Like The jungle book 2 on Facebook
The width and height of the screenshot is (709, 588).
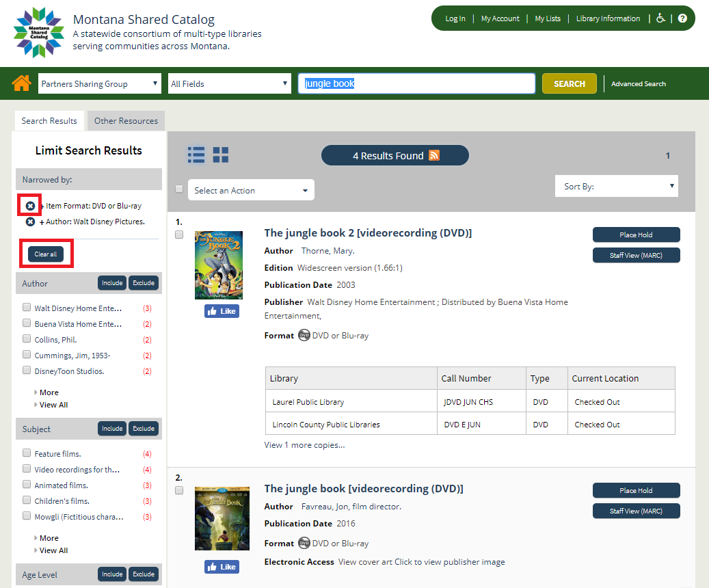click(x=222, y=311)
